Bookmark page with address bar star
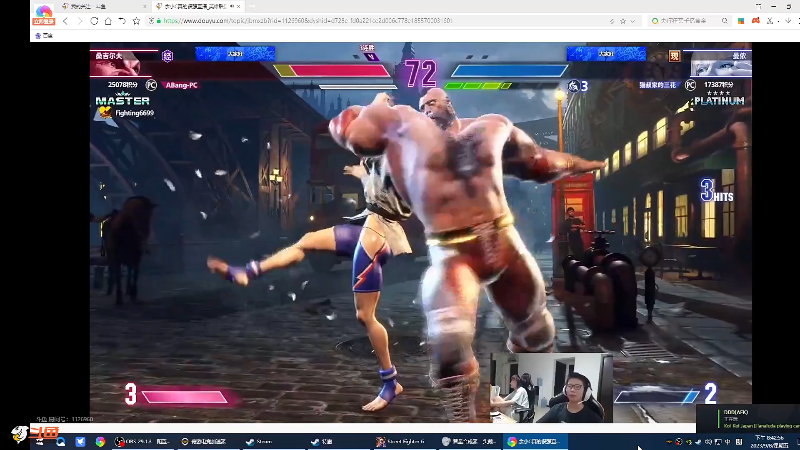This screenshot has height=450, width=800. (623, 21)
